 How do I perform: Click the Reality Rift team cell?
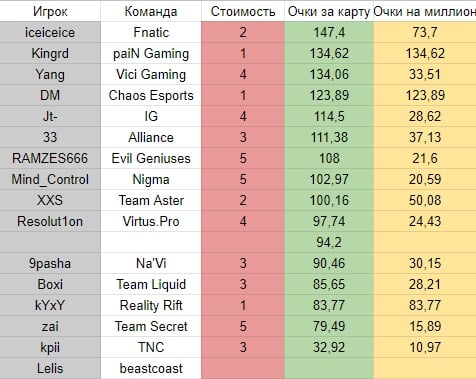[x=151, y=305]
